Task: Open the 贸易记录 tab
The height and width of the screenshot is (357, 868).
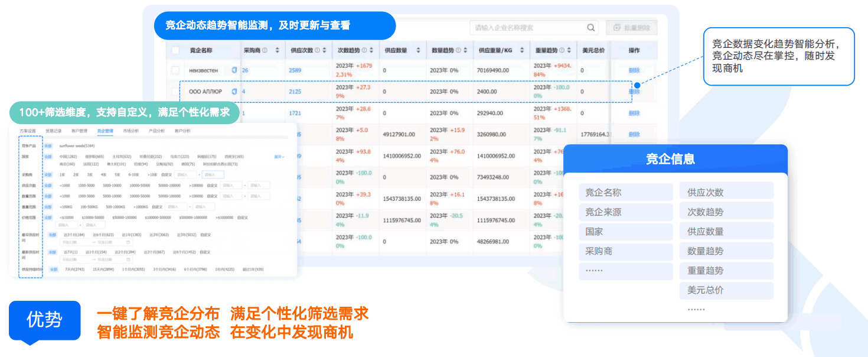Action: pos(53,131)
